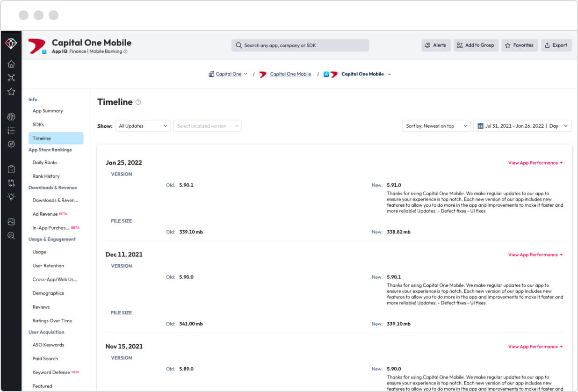Open Usage in the side menu
The image size is (578, 392).
39,252
